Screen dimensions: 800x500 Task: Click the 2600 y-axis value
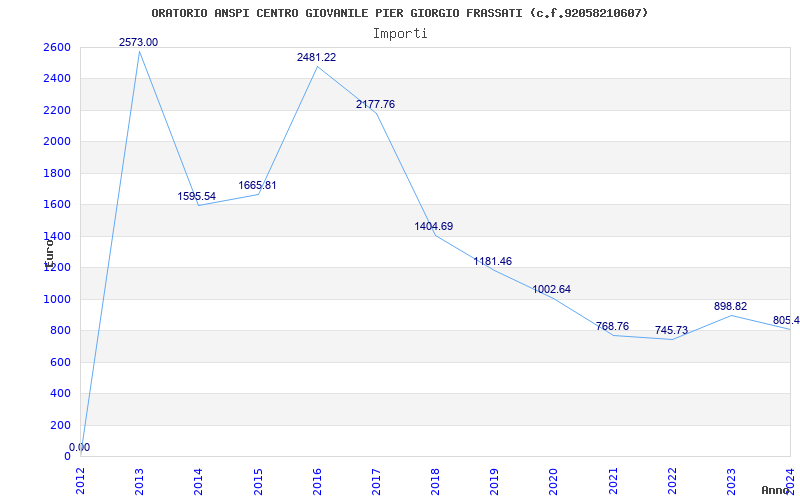click(57, 47)
